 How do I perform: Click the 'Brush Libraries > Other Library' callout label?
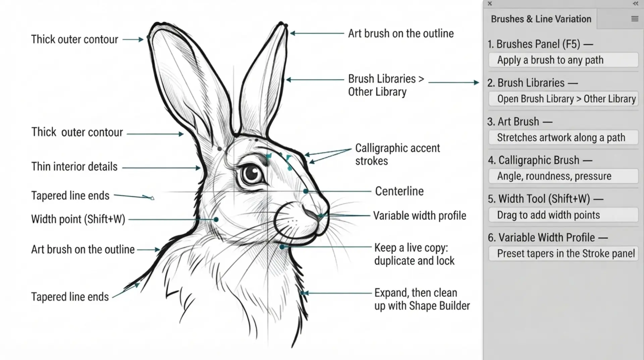tap(386, 85)
